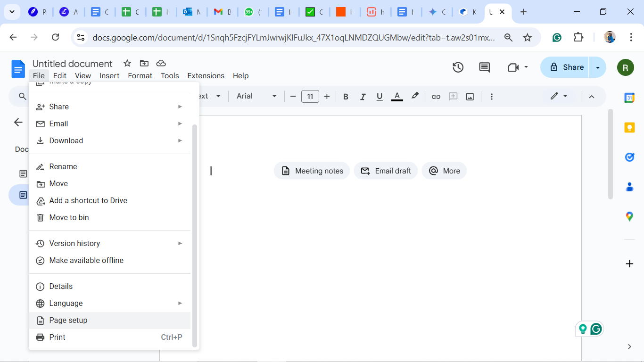Screen dimensions: 644x362
Task: Open Google Keep in the side panel
Action: (629, 127)
